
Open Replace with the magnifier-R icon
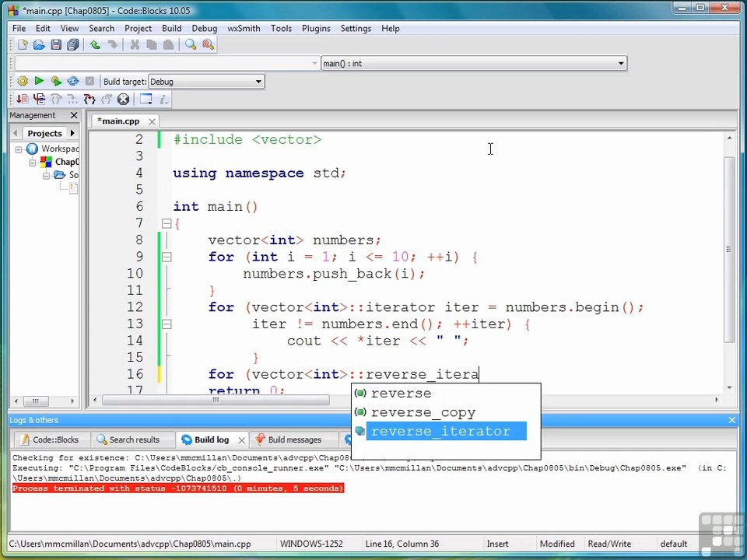tap(208, 45)
